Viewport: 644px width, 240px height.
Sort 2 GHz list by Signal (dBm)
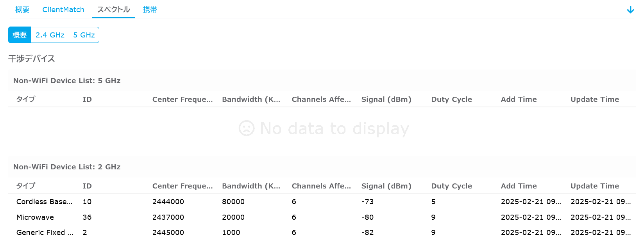point(386,186)
